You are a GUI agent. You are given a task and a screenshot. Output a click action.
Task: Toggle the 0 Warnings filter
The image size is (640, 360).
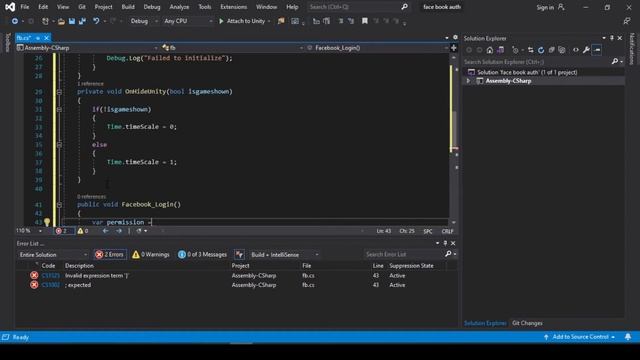coord(151,254)
